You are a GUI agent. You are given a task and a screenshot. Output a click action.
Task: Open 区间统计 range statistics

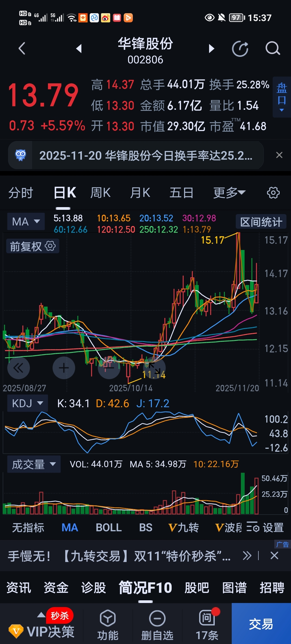(261, 222)
